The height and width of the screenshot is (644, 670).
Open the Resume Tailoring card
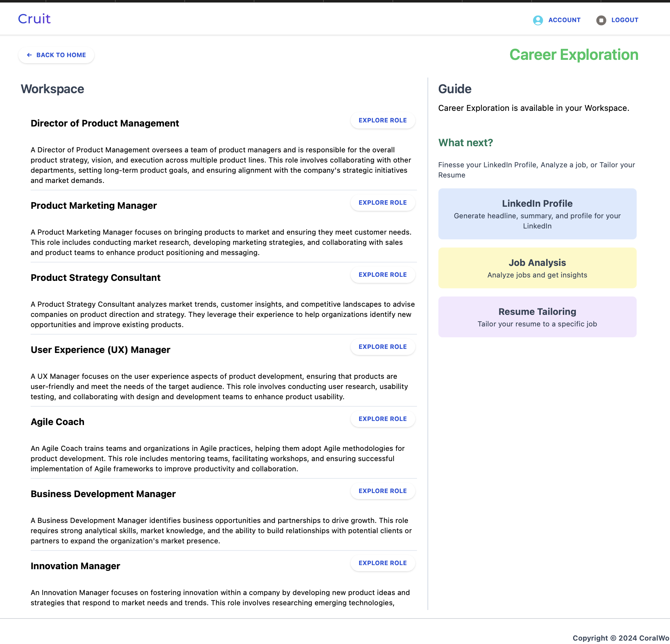(537, 317)
